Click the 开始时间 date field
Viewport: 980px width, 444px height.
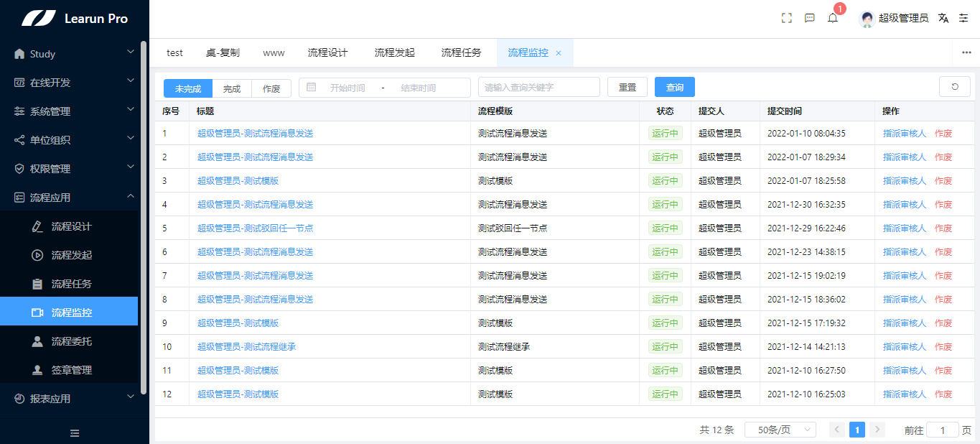click(347, 88)
